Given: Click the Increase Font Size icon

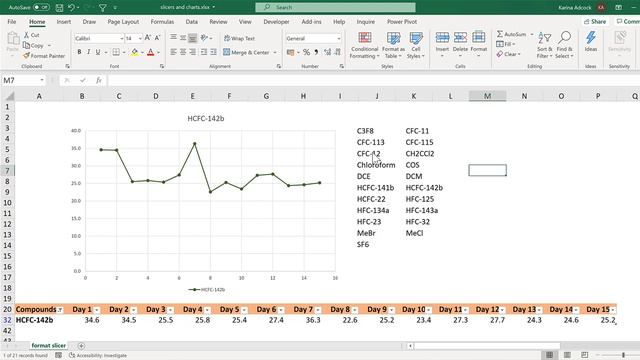Looking at the screenshot, I should (148, 38).
